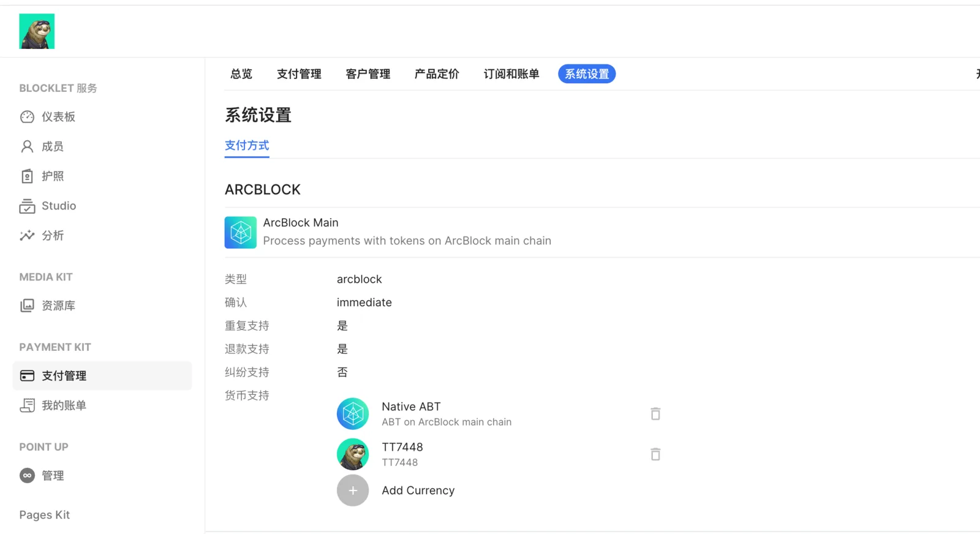Go to the 产品定价 tab
The image size is (980, 534).
tap(437, 74)
